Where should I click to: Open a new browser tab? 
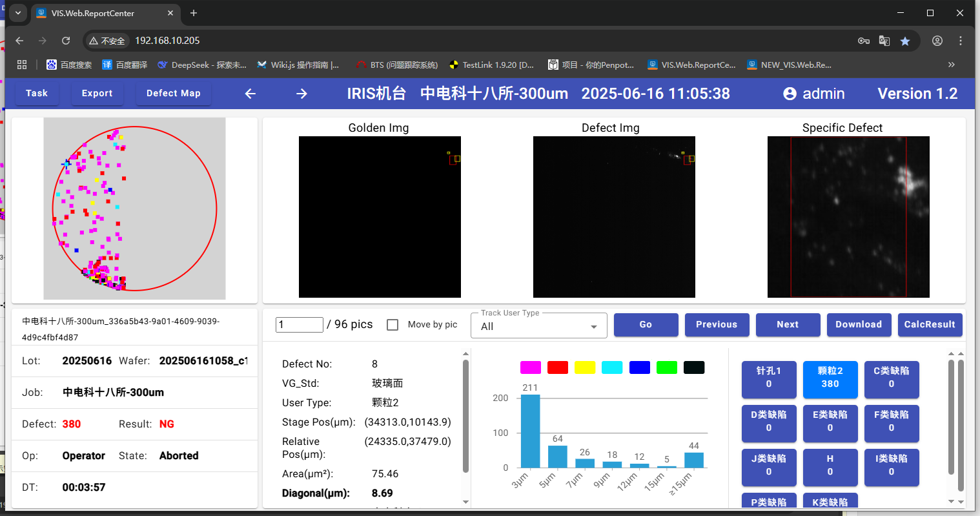click(194, 13)
